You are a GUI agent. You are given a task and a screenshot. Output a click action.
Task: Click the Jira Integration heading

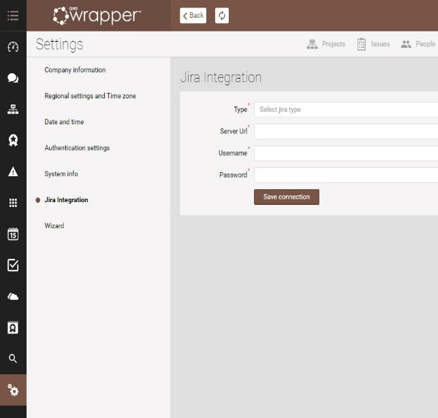click(x=221, y=77)
